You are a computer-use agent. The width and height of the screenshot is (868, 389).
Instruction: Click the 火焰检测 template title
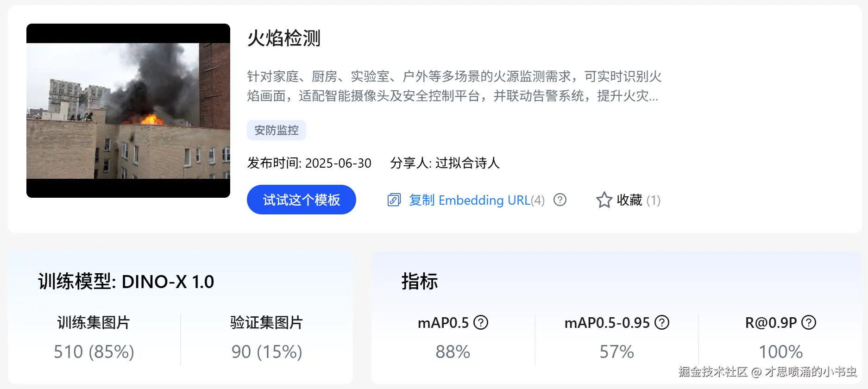click(284, 38)
